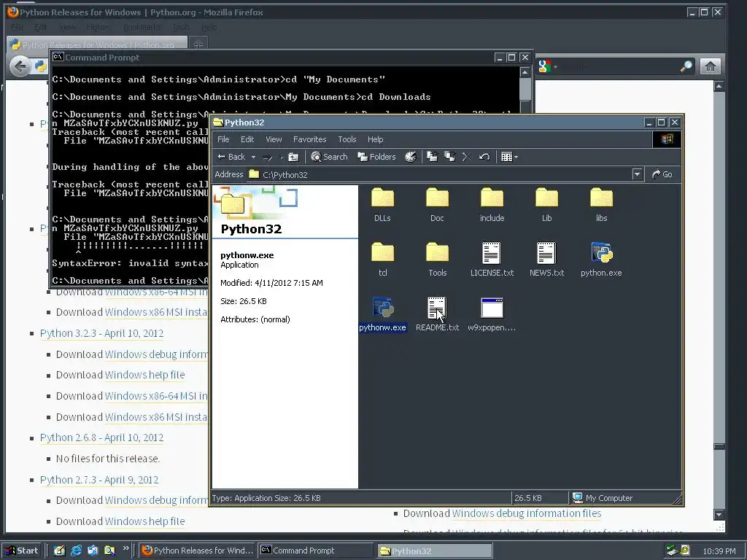Click the Firefox page scrollbar down arrow
Viewport: 747px width, 560px height.
719,514
